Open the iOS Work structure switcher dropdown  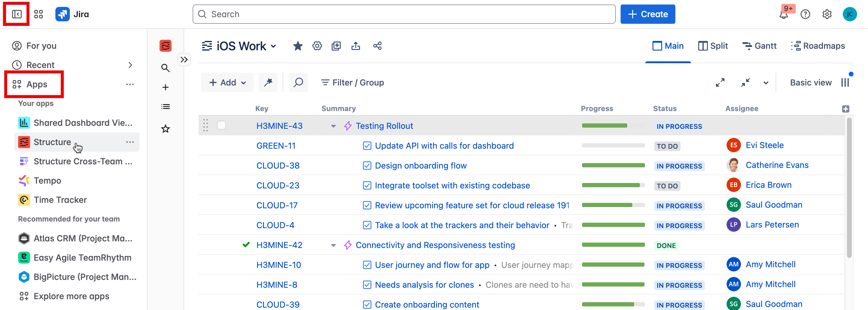click(x=274, y=46)
